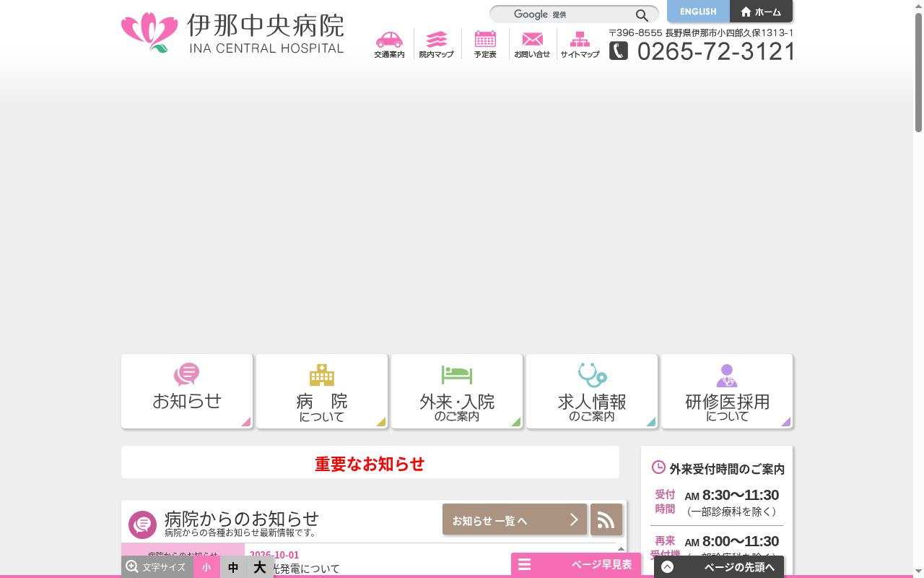Click the 文字サイズ label
Screen dimensions: 924x578
[164, 567]
